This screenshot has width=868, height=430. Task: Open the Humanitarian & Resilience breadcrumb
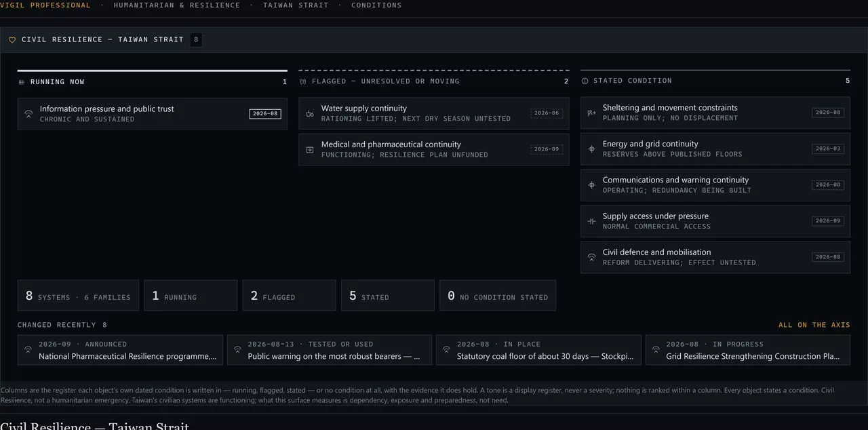click(177, 5)
